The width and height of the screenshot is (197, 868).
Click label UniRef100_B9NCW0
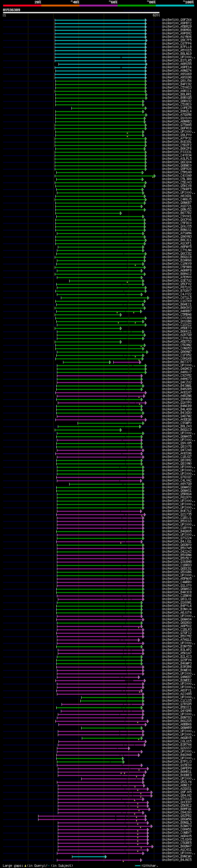pos(177,856)
